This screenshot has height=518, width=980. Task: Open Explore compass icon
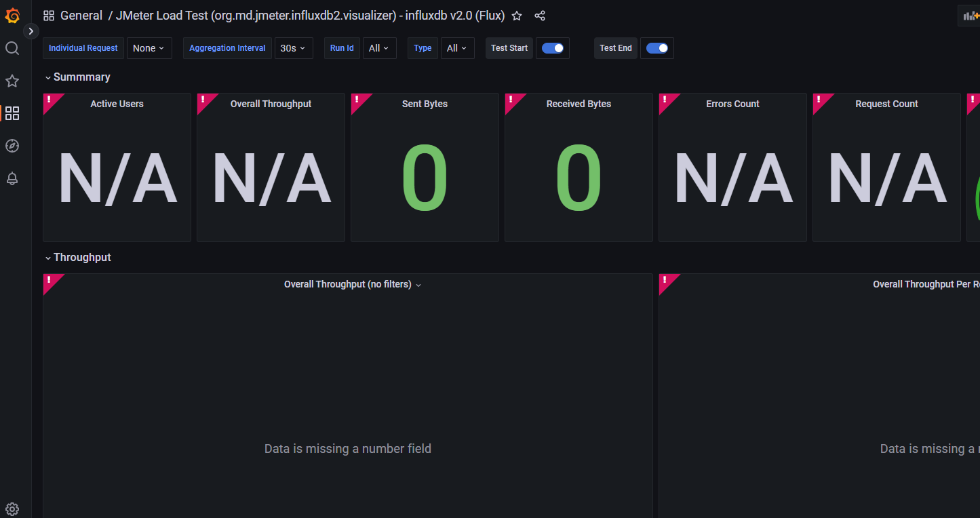coord(12,146)
